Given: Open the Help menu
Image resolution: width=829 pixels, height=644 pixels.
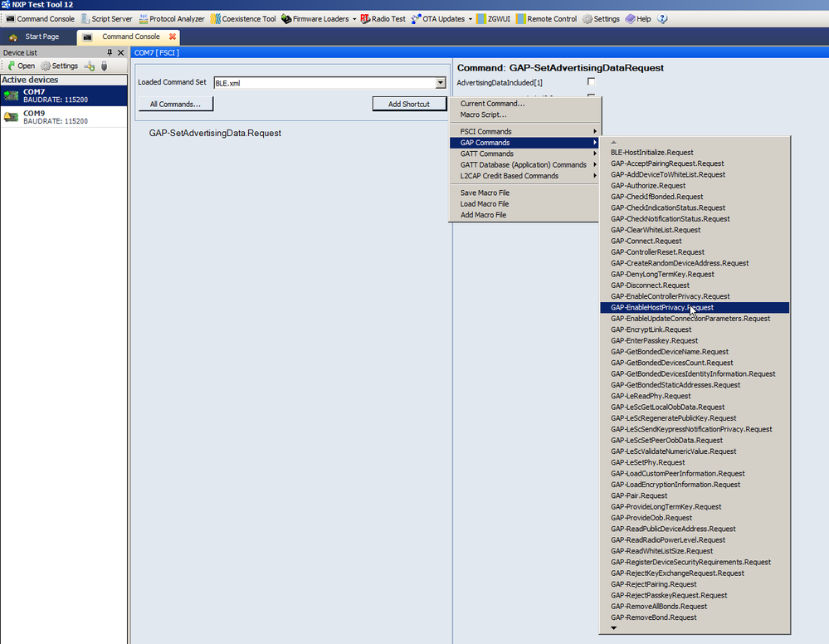Looking at the screenshot, I should (x=638, y=19).
